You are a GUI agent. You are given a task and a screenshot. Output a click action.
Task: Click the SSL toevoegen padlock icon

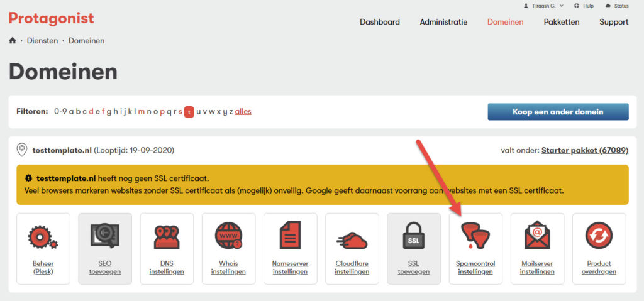click(414, 236)
